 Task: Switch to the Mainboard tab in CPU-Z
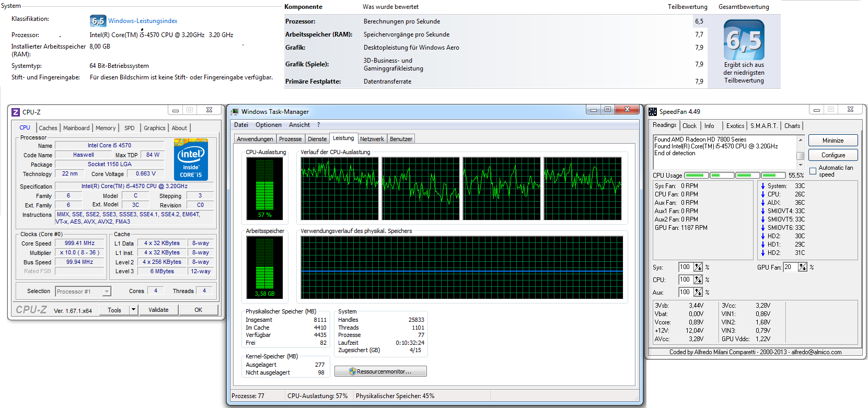point(76,128)
